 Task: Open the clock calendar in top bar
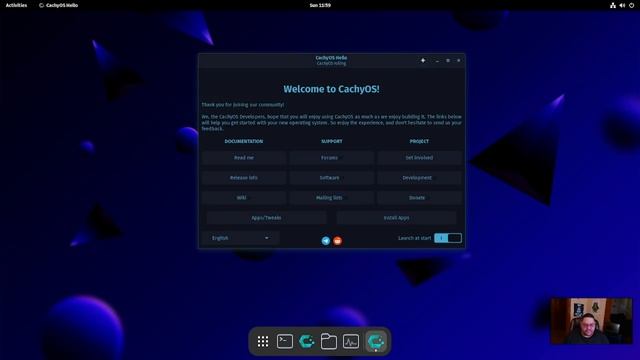320,5
